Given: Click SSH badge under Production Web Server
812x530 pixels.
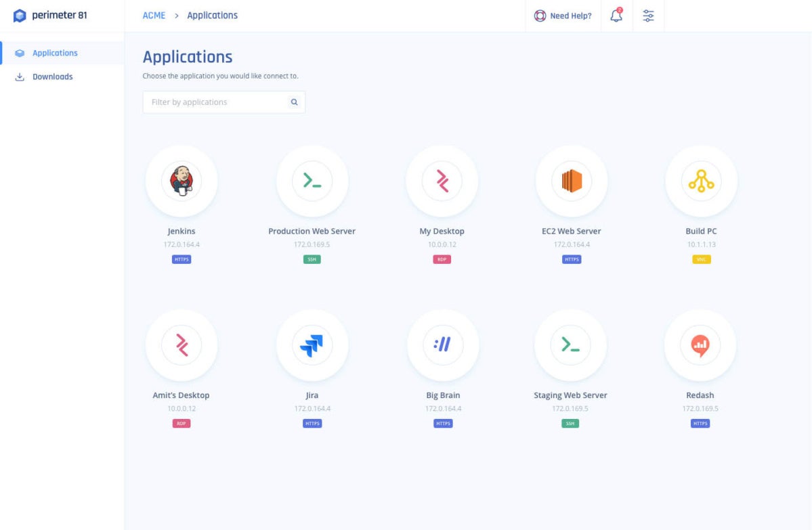Looking at the screenshot, I should (312, 259).
